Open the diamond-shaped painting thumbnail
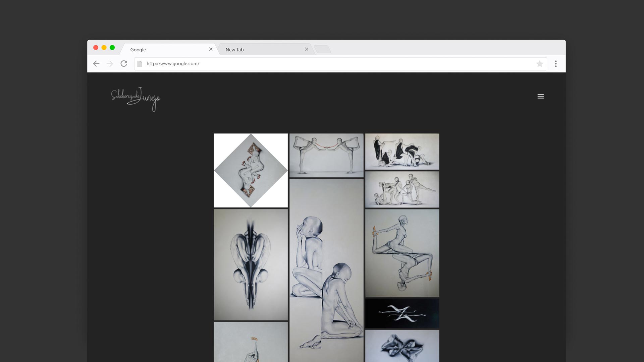644x362 pixels. click(251, 170)
